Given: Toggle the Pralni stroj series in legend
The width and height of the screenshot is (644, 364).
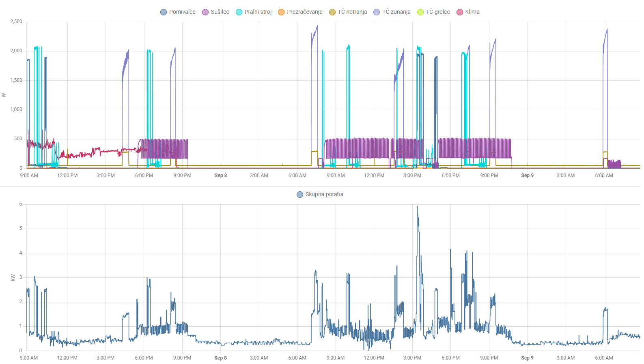Looking at the screenshot, I should [x=254, y=12].
